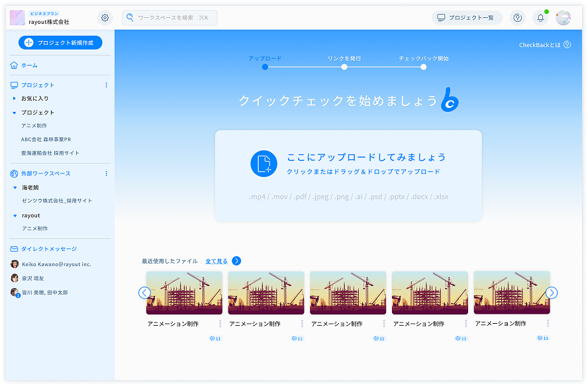The height and width of the screenshot is (386, 588).
Task: Click the file upload icon
Action: tap(264, 164)
